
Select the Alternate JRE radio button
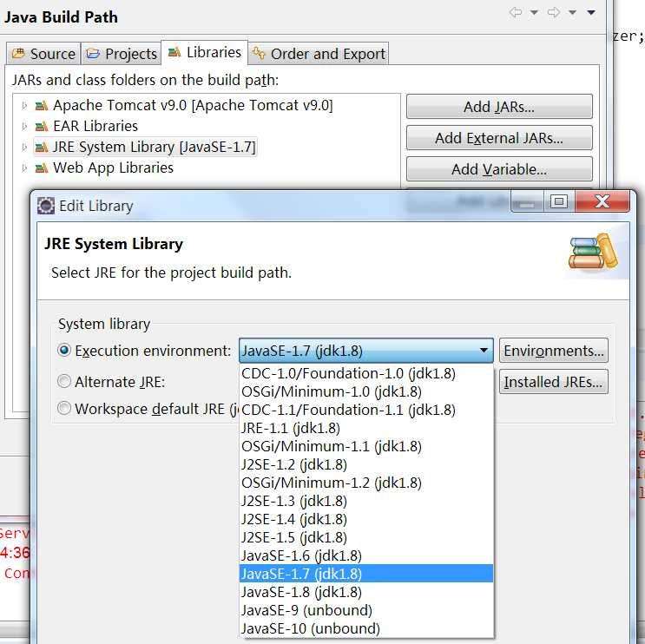64,381
